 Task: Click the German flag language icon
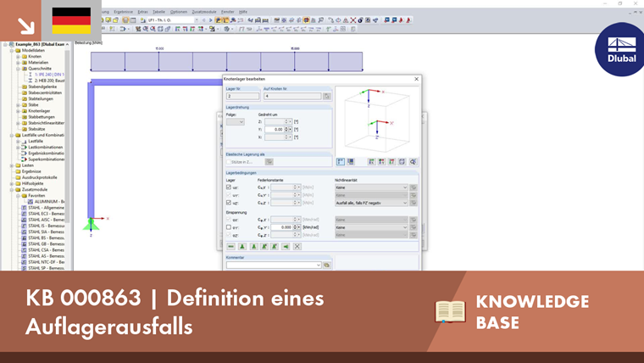(71, 20)
